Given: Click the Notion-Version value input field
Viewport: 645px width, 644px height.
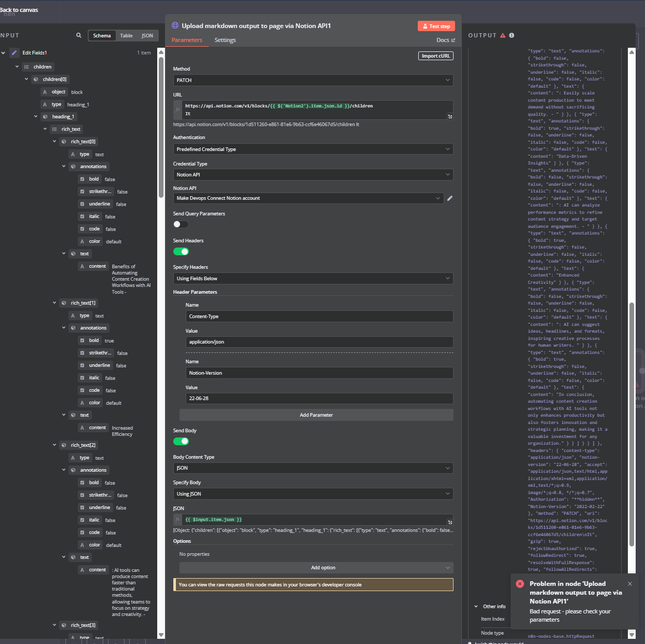Looking at the screenshot, I should click(x=319, y=399).
